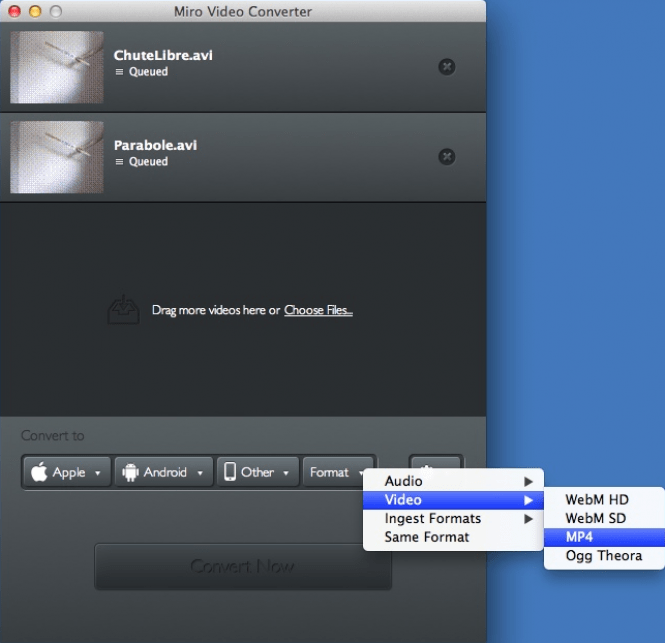This screenshot has height=643, width=665.
Task: Click the Format dropdown button
Action: click(337, 472)
